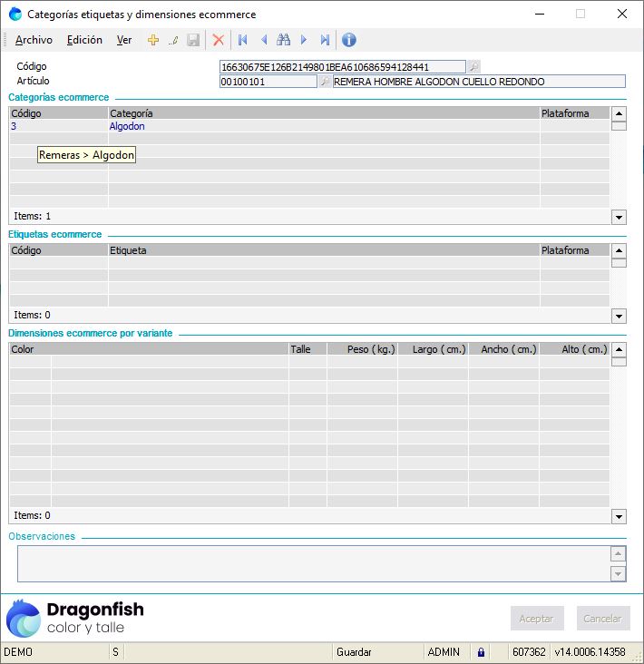This screenshot has height=664, width=644.
Task: Click Guardar text in status bar
Action: (x=354, y=652)
